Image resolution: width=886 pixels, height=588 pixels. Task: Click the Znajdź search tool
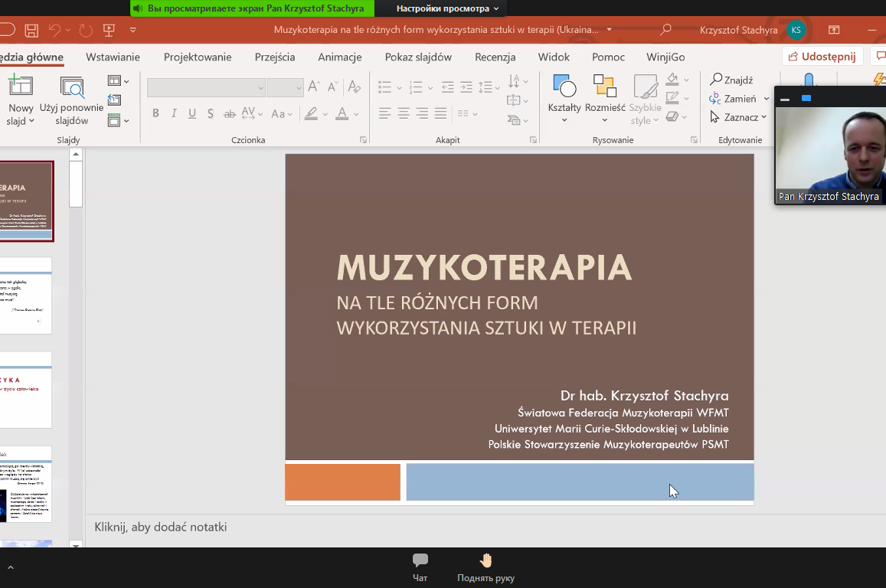731,80
